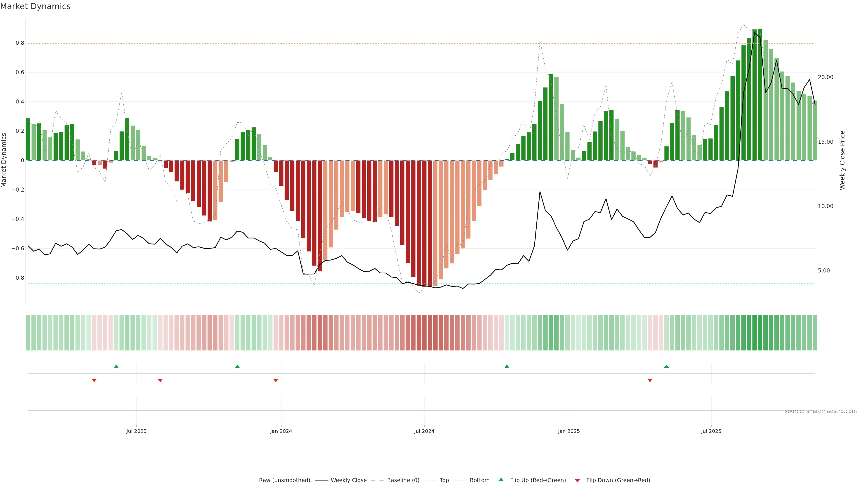Click the last red Flip Down triangle marker
The width and height of the screenshot is (868, 488).
(x=650, y=380)
